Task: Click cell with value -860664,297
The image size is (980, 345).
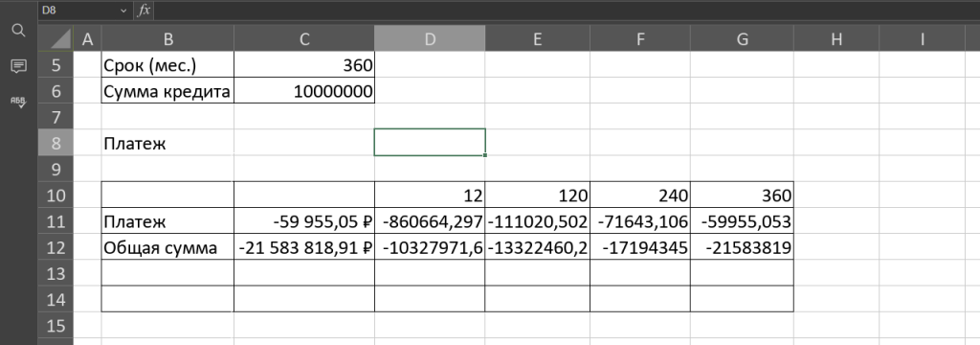Action: click(x=430, y=221)
